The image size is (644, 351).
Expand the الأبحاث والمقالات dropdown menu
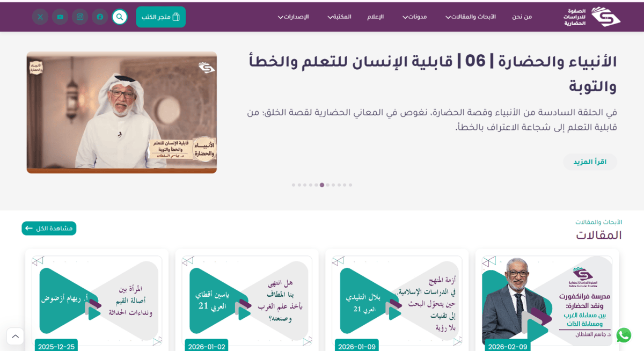[470, 17]
